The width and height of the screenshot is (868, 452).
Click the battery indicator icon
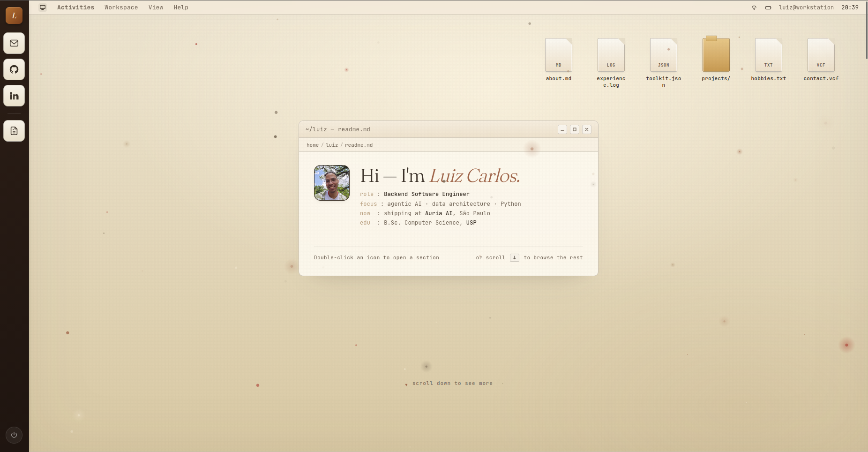pyautogui.click(x=768, y=8)
